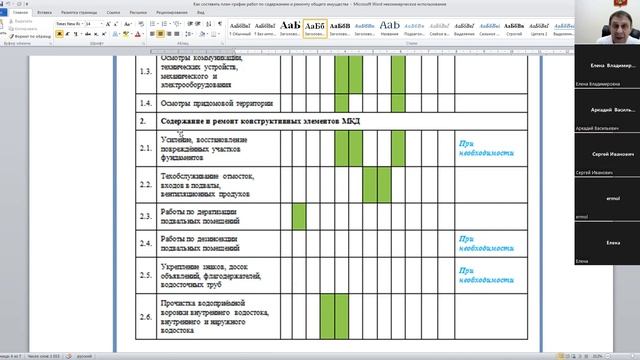Apply the paragraph shading fill button

pos(202,34)
